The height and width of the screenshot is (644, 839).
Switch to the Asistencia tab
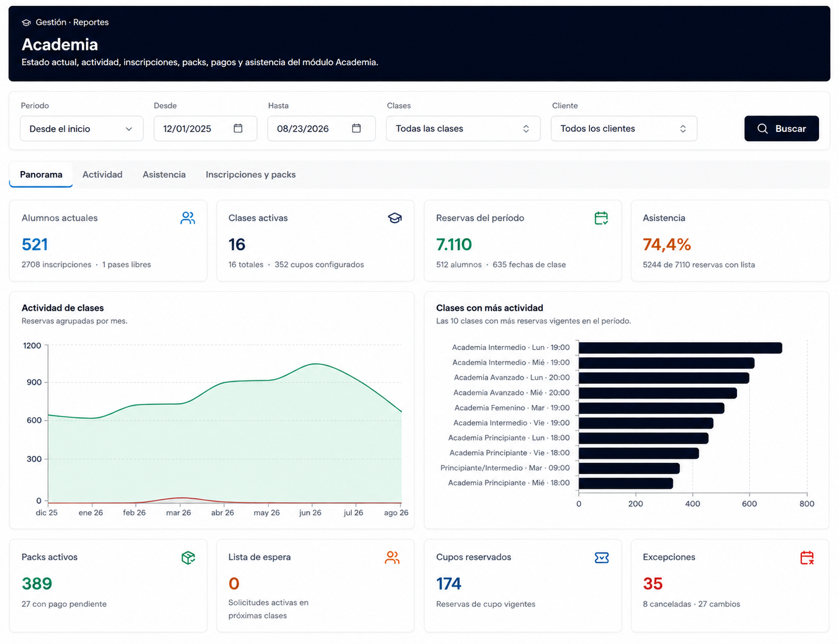164,175
